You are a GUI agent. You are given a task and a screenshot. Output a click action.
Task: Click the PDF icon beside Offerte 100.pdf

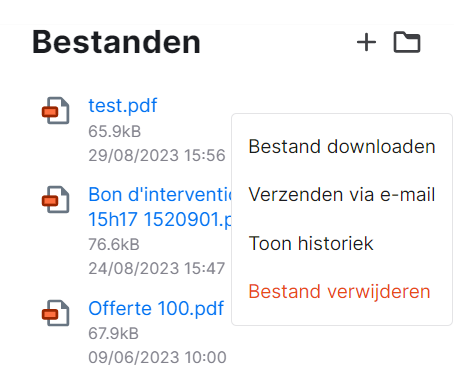pos(56,313)
